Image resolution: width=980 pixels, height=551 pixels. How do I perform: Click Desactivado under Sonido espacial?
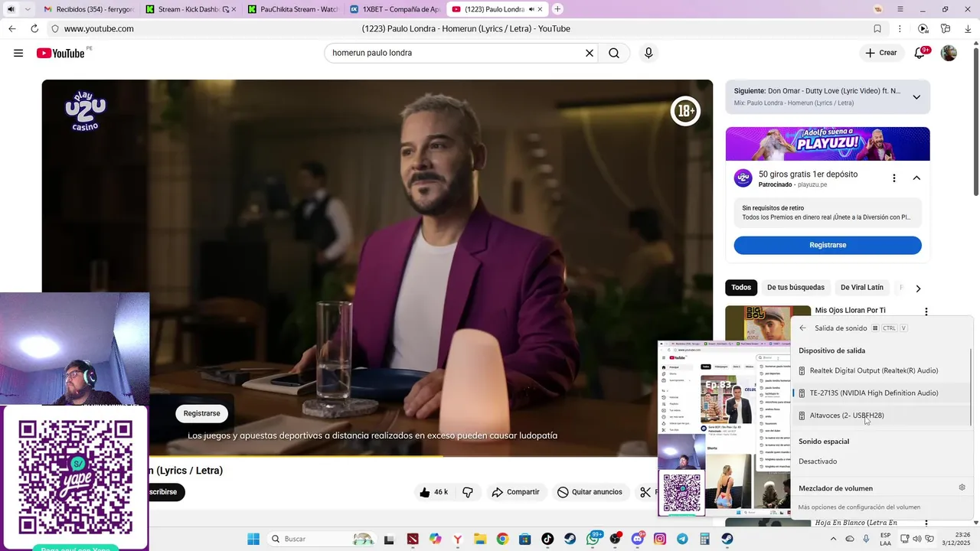pyautogui.click(x=818, y=461)
